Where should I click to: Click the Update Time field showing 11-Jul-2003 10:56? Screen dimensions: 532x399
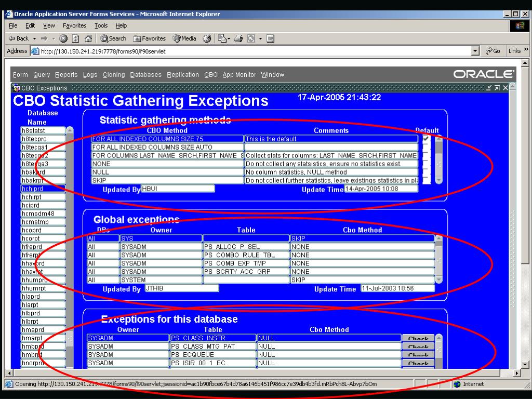(397, 288)
